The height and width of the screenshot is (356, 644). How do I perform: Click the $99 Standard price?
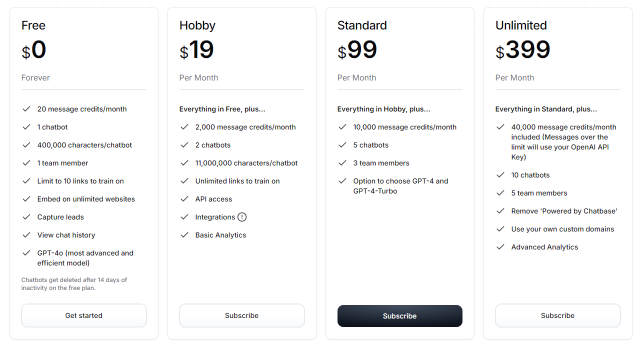(x=357, y=50)
